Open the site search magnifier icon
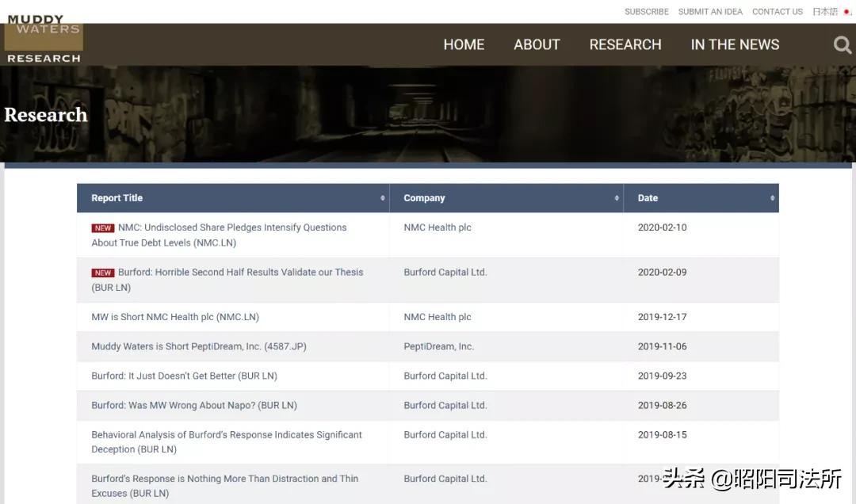The height and width of the screenshot is (504, 856). (x=842, y=45)
